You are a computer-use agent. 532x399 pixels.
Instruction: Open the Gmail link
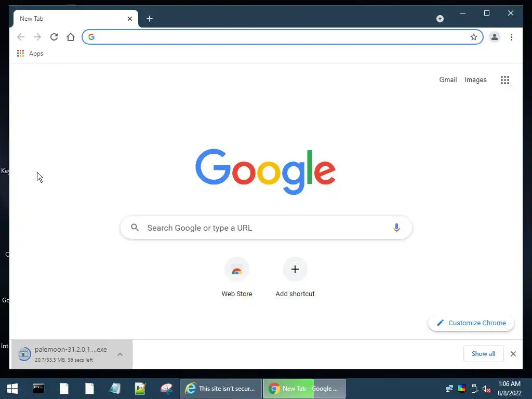tap(448, 79)
